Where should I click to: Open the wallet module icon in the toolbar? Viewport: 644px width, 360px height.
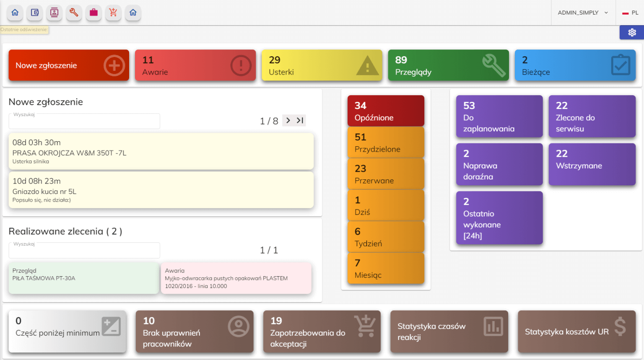(34, 13)
